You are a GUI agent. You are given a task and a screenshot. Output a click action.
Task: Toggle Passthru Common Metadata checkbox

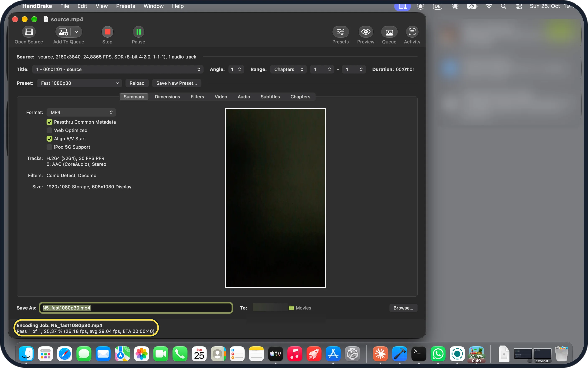click(49, 122)
